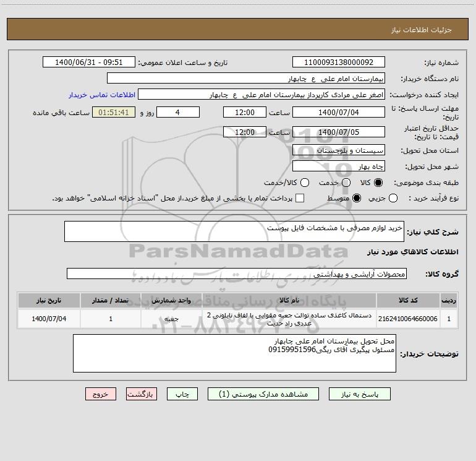Click the product name 'دستمال کاغذی ساده توالت' cell
Image resolution: width=476 pixels, height=461 pixels.
(289, 319)
